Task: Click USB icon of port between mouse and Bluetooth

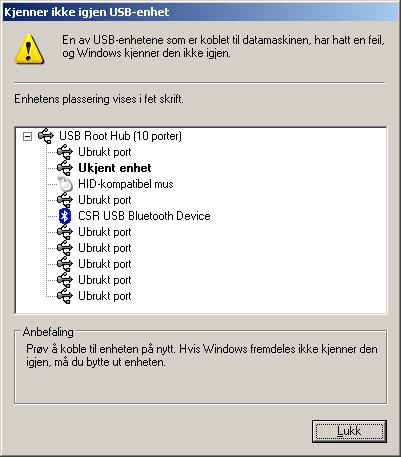Action: pos(65,200)
